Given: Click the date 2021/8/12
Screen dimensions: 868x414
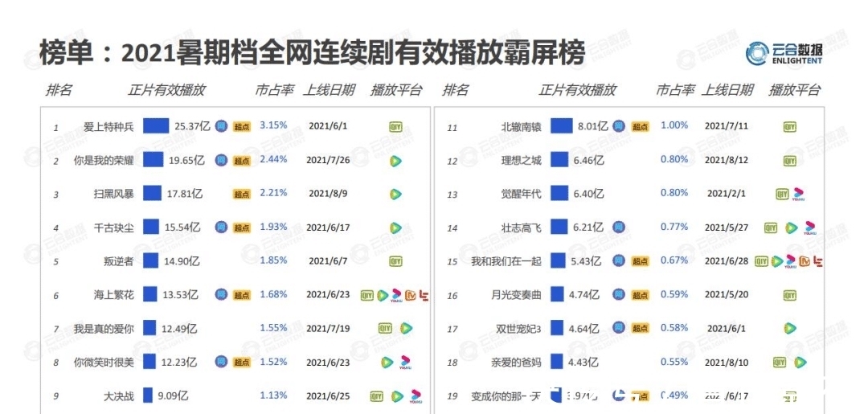Looking at the screenshot, I should 727,160.
